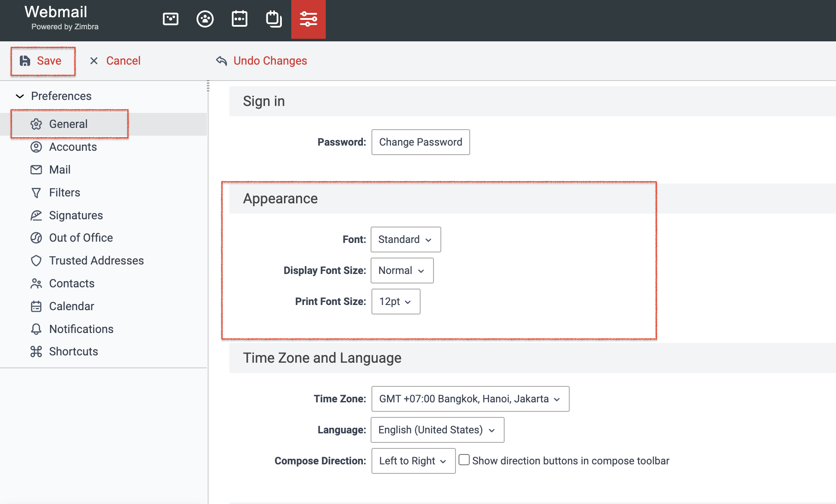Image resolution: width=836 pixels, height=504 pixels.
Task: Open the Font dropdown showing Standard
Action: (406, 240)
